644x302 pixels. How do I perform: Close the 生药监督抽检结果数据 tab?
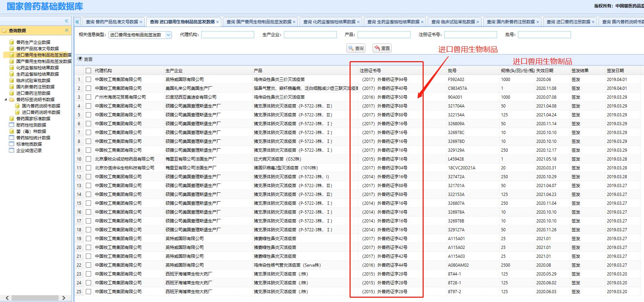tap(422, 22)
